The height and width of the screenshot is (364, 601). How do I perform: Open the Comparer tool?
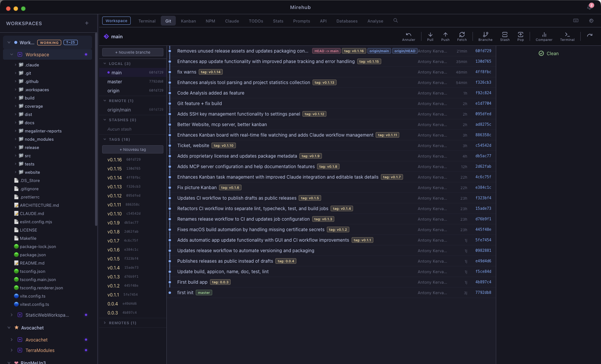point(544,36)
